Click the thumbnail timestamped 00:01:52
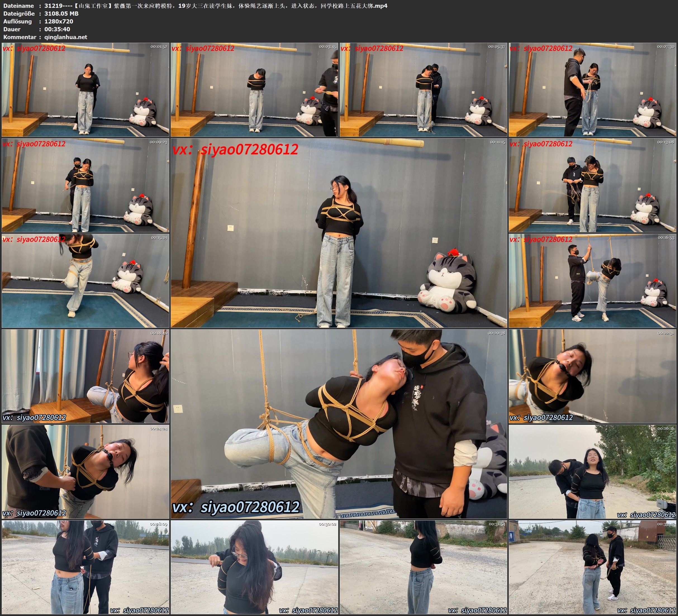678x616 pixels. (85, 89)
